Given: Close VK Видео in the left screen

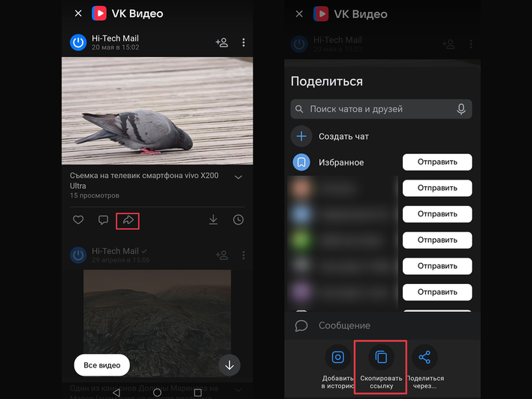Looking at the screenshot, I should (78, 14).
